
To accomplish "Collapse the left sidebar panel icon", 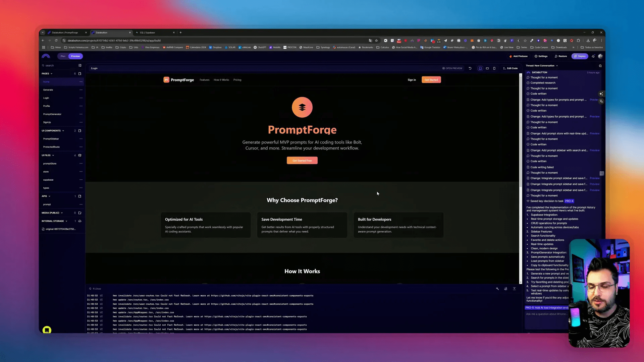I will [x=80, y=65].
